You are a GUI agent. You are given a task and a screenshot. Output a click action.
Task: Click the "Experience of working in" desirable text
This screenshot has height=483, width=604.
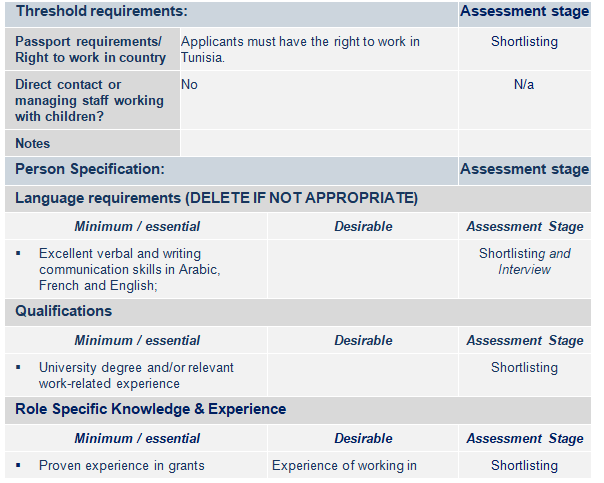344,465
